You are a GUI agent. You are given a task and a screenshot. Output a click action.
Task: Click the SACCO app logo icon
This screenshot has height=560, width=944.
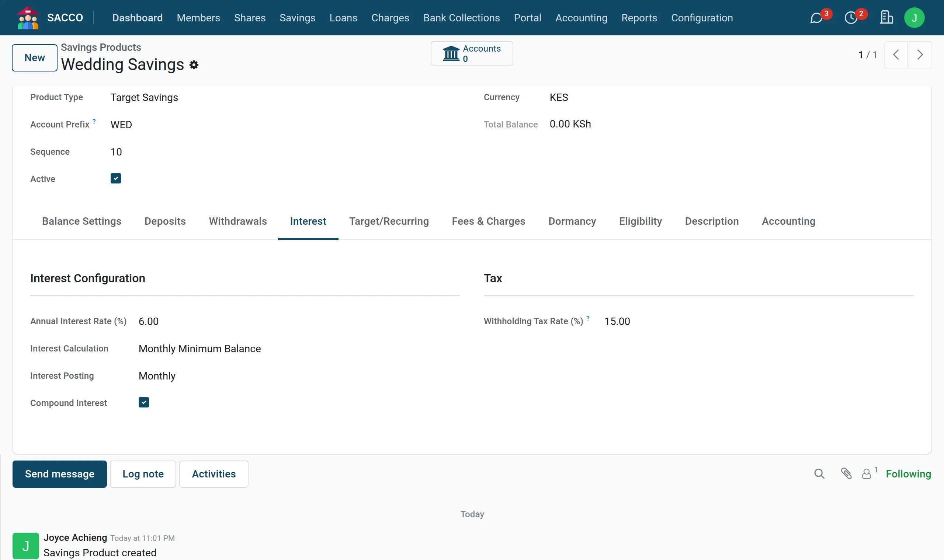tap(28, 18)
